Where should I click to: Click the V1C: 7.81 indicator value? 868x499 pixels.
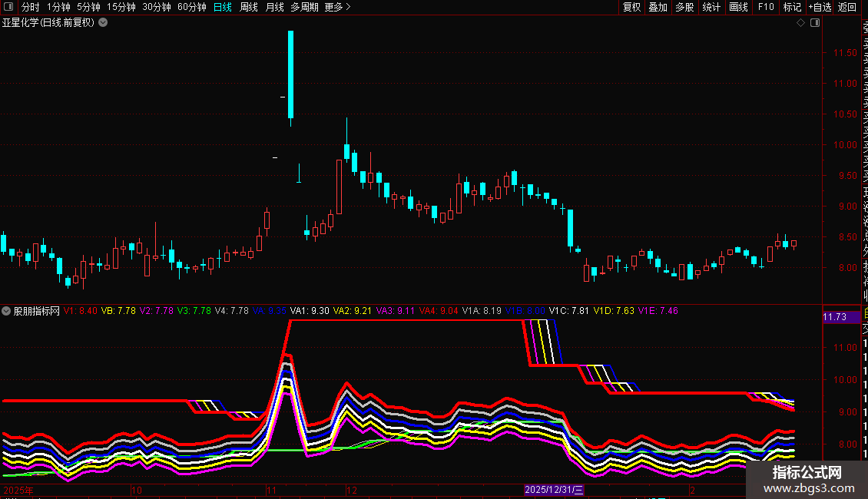(569, 311)
